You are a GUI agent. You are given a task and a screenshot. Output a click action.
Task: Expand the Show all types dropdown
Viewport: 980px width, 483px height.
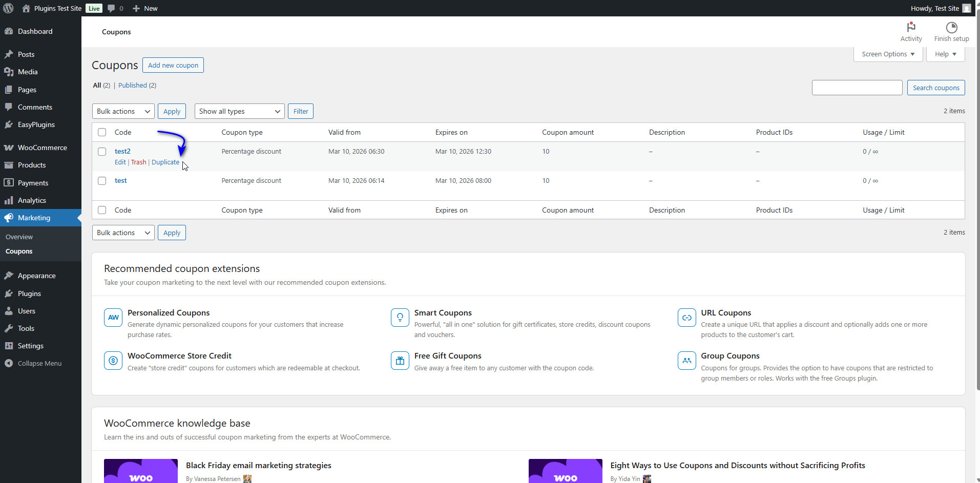pos(239,111)
